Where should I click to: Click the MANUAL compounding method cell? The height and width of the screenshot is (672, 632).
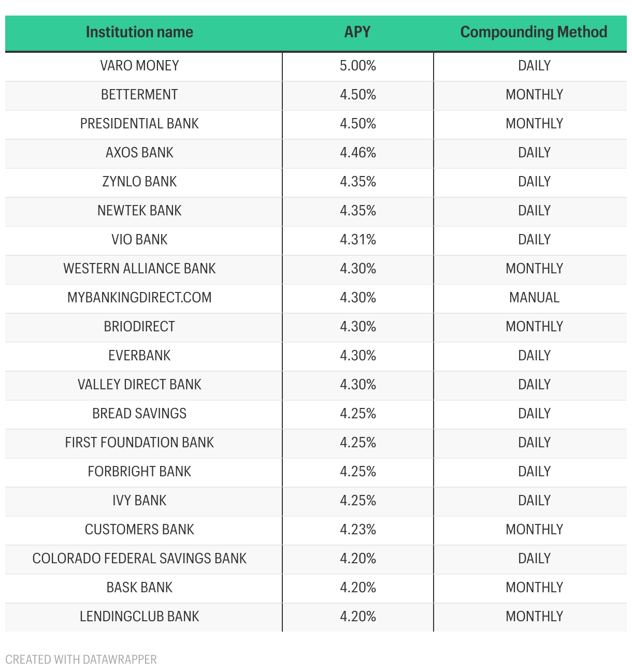point(534,298)
